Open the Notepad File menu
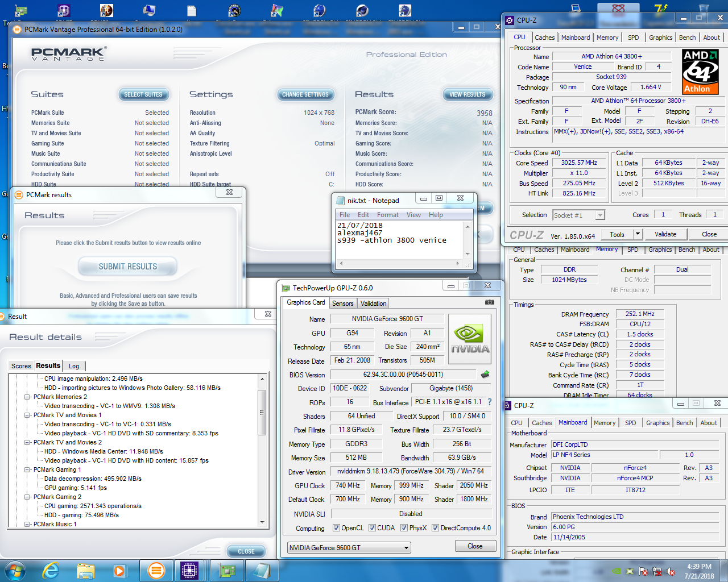This screenshot has width=728, height=582. (345, 215)
